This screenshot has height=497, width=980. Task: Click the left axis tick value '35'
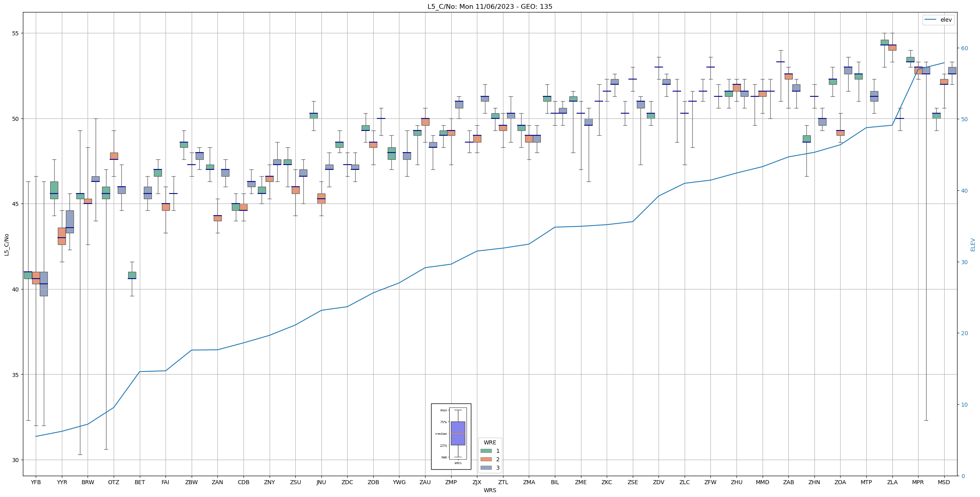[16, 375]
